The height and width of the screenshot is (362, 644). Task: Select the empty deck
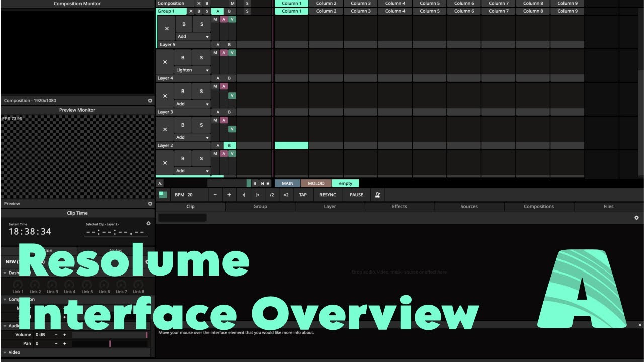pyautogui.click(x=346, y=184)
